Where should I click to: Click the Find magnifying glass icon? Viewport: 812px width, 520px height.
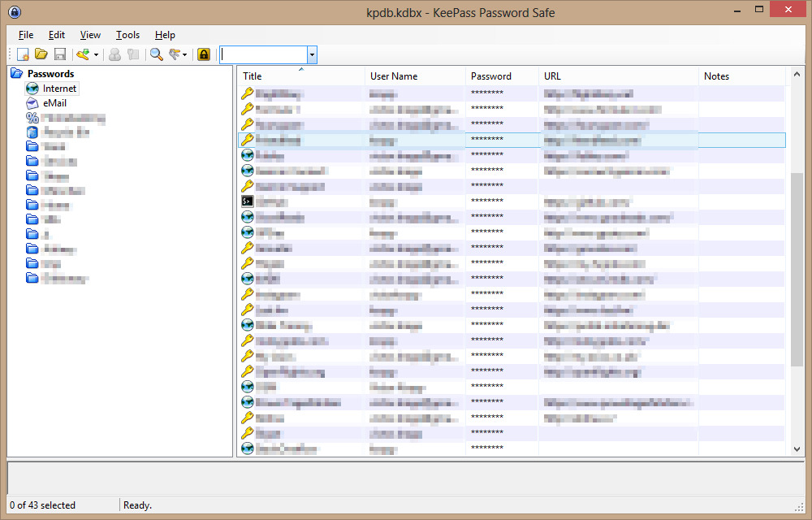click(156, 54)
